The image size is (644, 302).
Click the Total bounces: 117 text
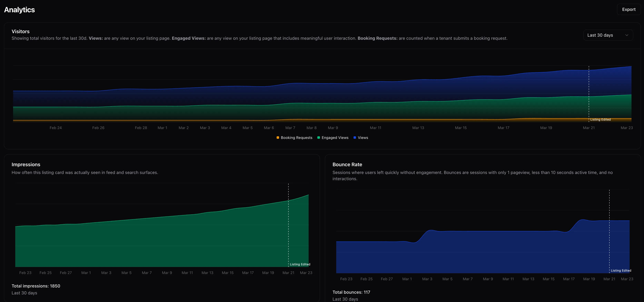pos(351,292)
